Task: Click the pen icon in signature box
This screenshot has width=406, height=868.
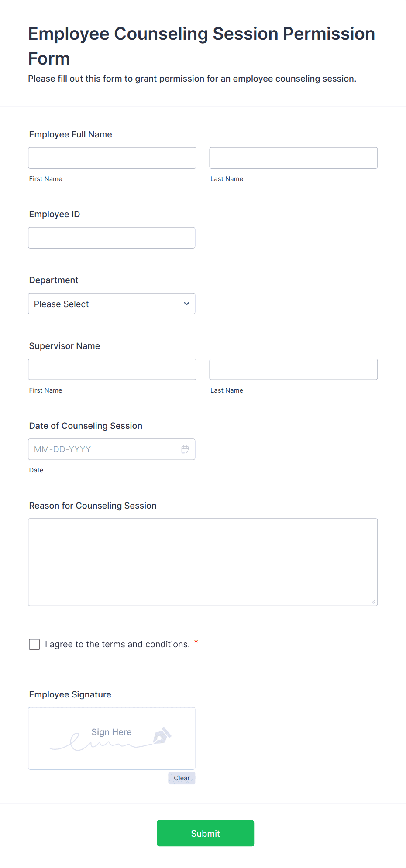Action: pos(162,735)
